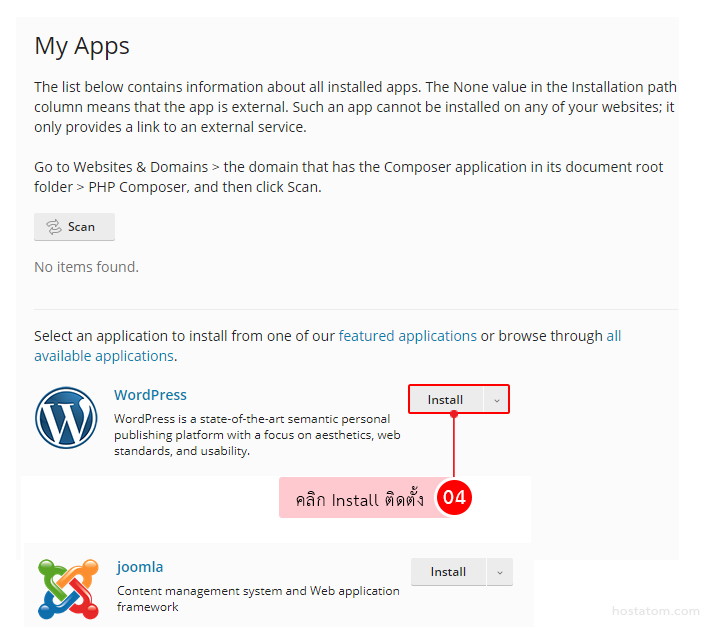Click the Scan button label

click(x=82, y=227)
